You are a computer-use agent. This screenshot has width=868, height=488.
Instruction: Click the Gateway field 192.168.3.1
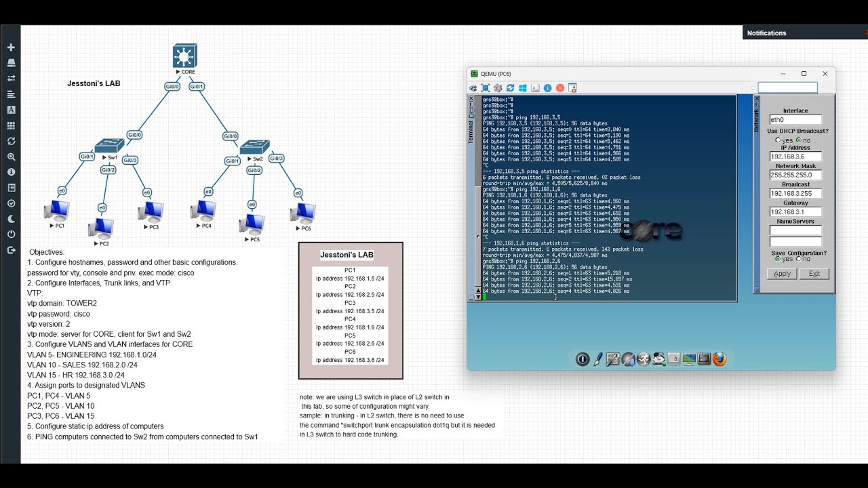795,211
